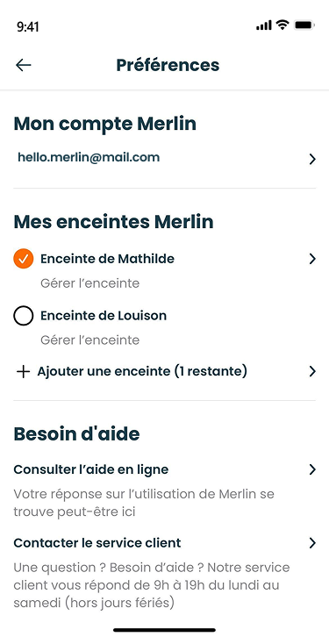
Task: Click Gérer l'enceinte under Louison
Action: tap(90, 340)
